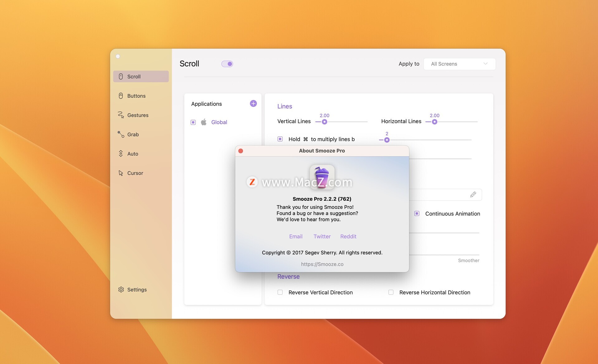This screenshot has height=364, width=598.
Task: Click the pencil edit icon
Action: [x=473, y=195]
